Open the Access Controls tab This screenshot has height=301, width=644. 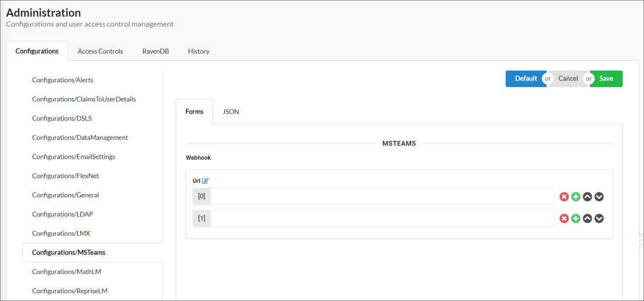tap(100, 51)
